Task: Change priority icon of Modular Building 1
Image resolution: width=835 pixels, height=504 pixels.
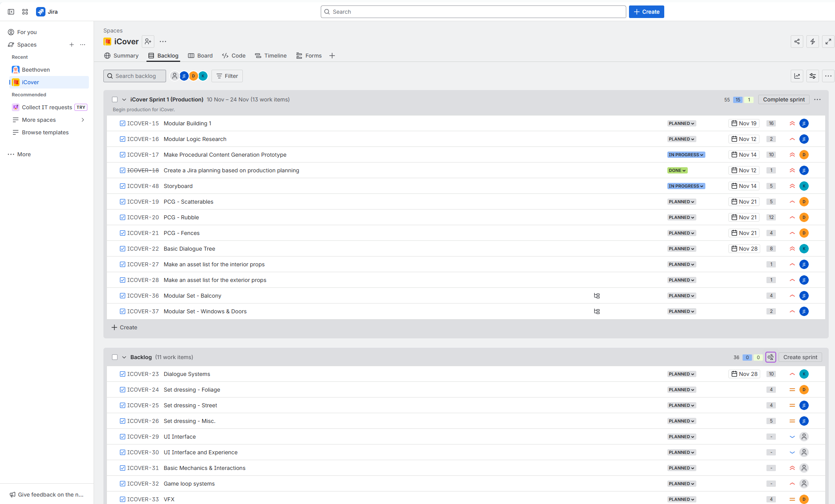Action: (x=792, y=123)
